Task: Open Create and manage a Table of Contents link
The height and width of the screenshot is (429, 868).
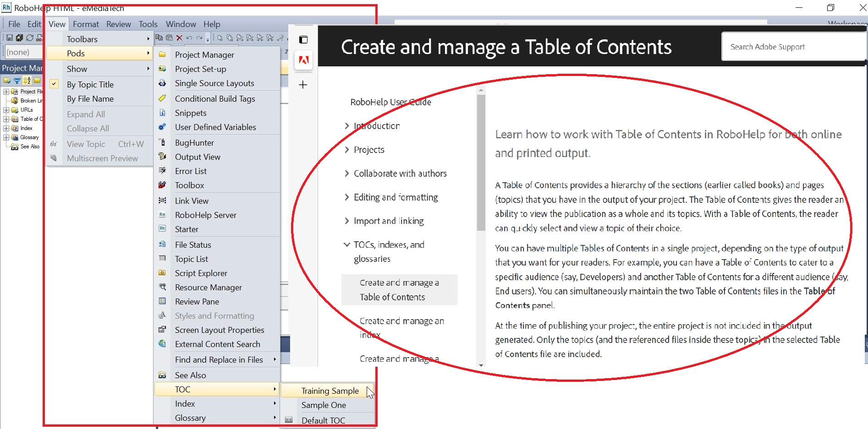Action: click(x=399, y=290)
